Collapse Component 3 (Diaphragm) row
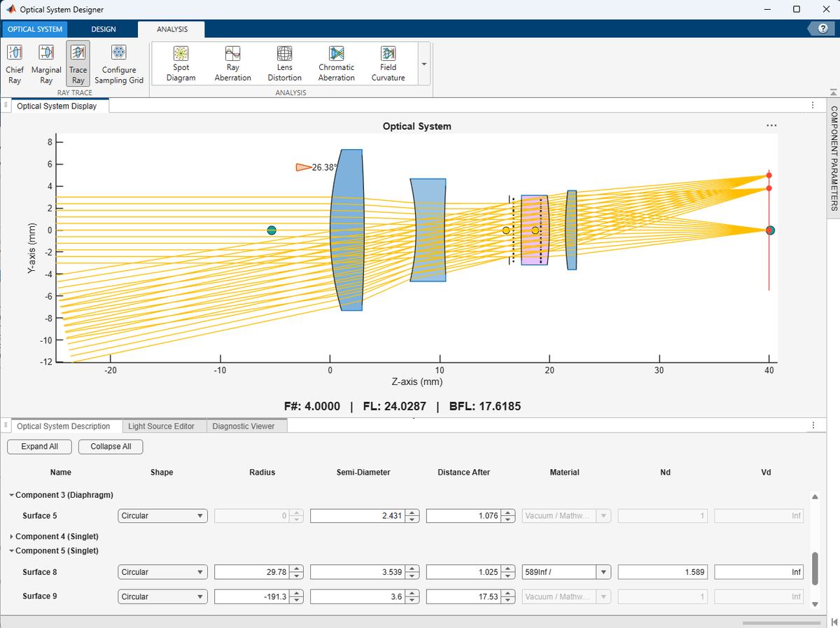This screenshot has width=840, height=628. pyautogui.click(x=11, y=495)
